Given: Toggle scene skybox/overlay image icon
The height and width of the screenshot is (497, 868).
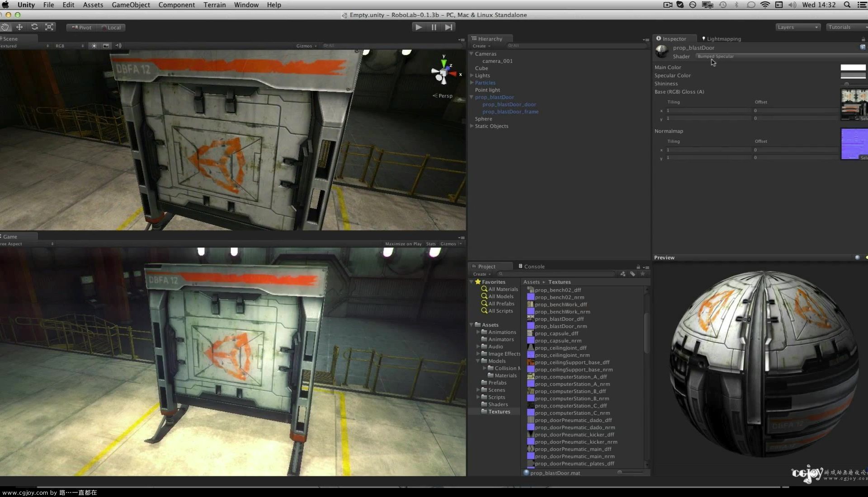Looking at the screenshot, I should [106, 46].
